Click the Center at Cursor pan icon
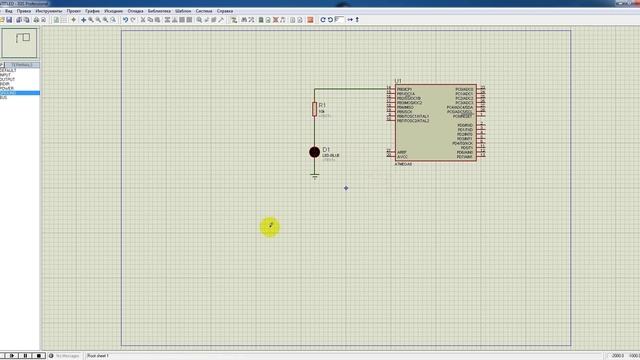Image resolution: width=640 pixels, height=360 pixels. (83, 20)
